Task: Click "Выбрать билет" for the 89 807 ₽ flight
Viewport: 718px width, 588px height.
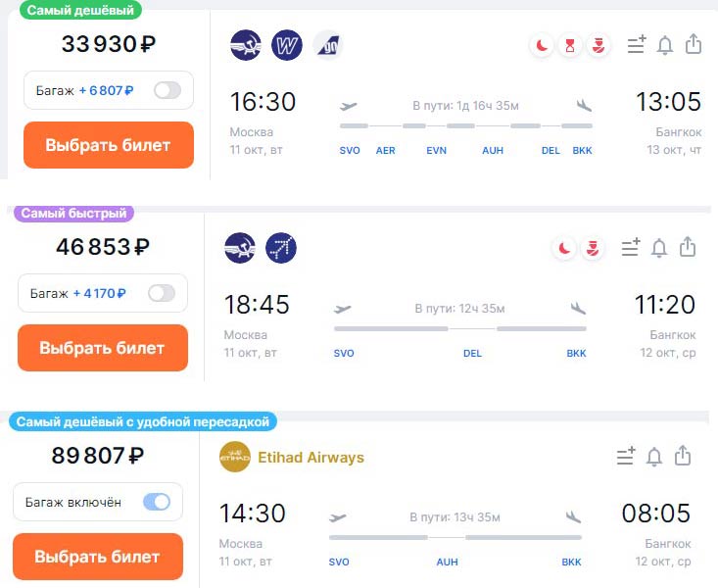Action: tap(97, 557)
